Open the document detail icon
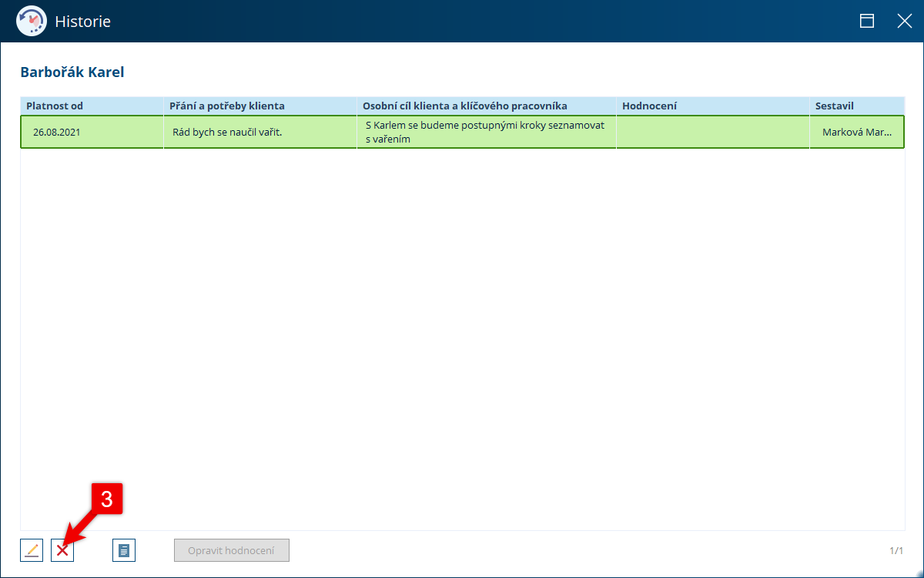This screenshot has width=924, height=578. (x=124, y=550)
